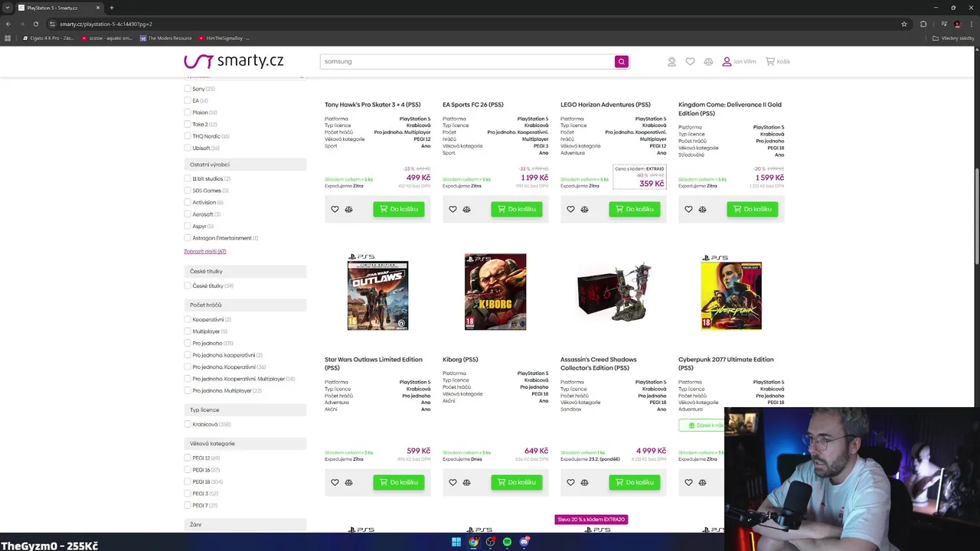Expand more manufacturers via Zobrazit další (47)

[x=205, y=251]
